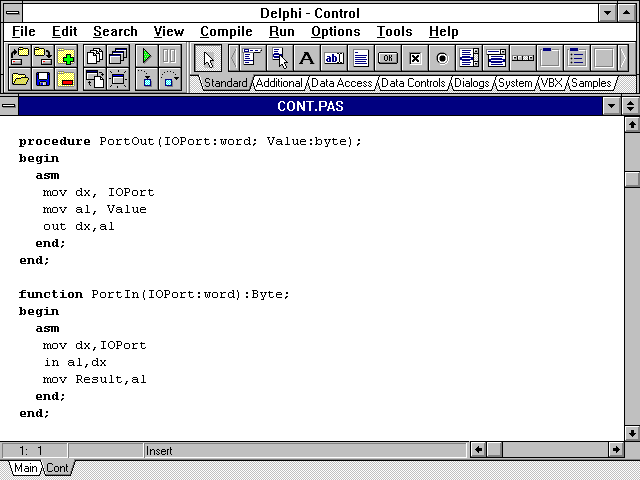Select the CheckBox component in palette
This screenshot has height=480, width=640.
415,57
